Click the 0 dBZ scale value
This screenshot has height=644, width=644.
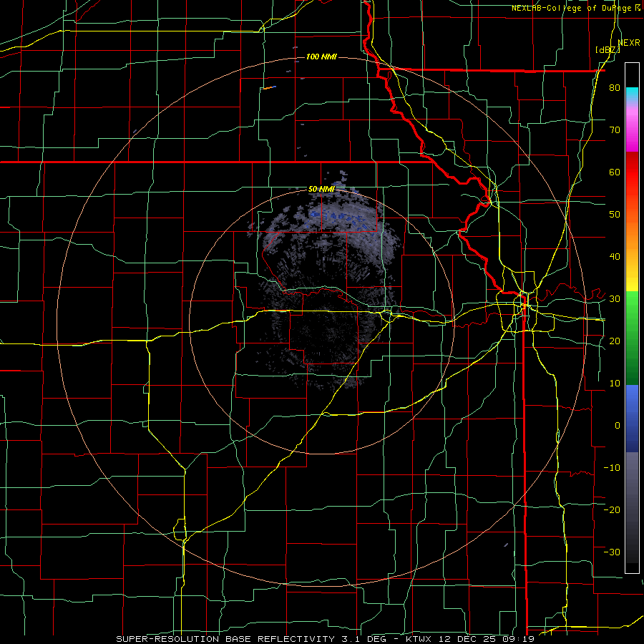(618, 426)
